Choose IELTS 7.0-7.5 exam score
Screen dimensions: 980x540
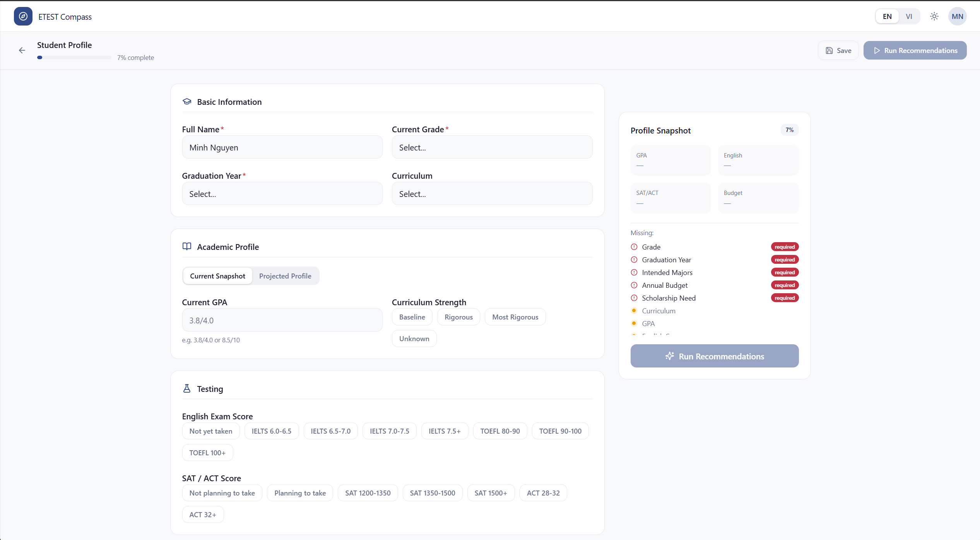389,431
